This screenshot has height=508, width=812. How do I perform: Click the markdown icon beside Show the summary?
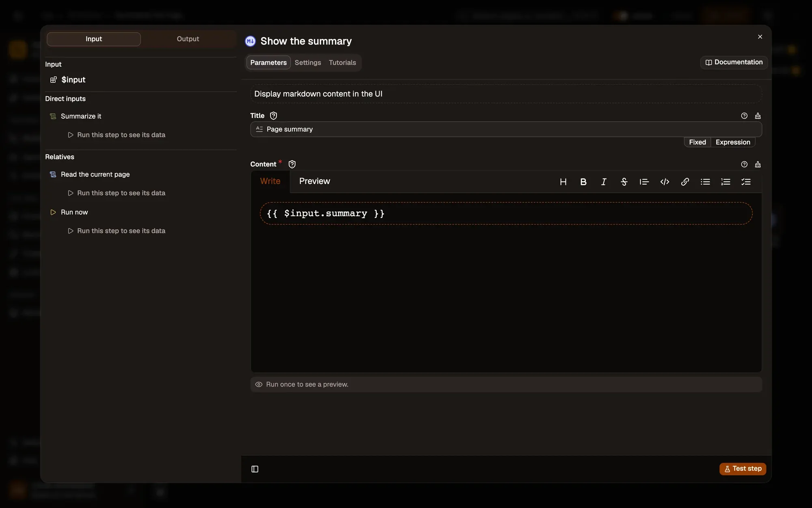point(250,41)
